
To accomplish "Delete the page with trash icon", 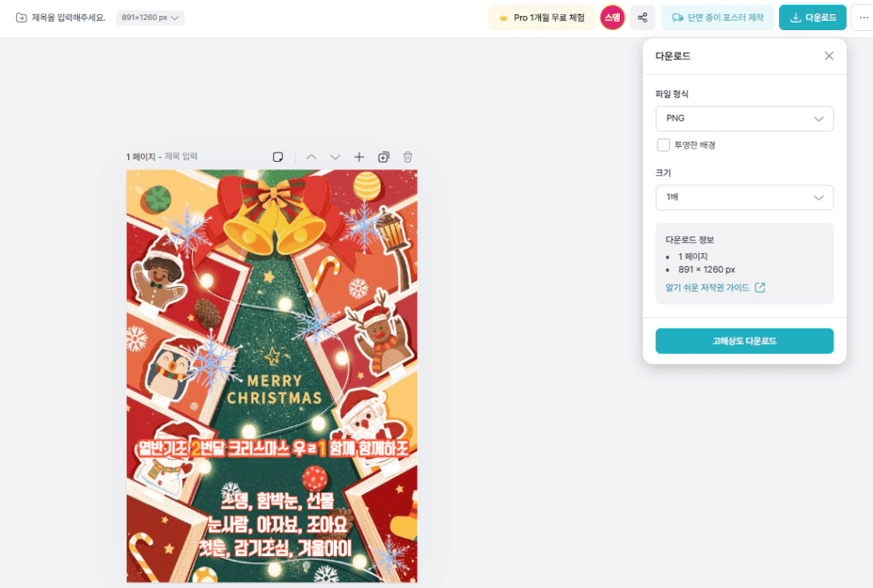I will point(408,157).
